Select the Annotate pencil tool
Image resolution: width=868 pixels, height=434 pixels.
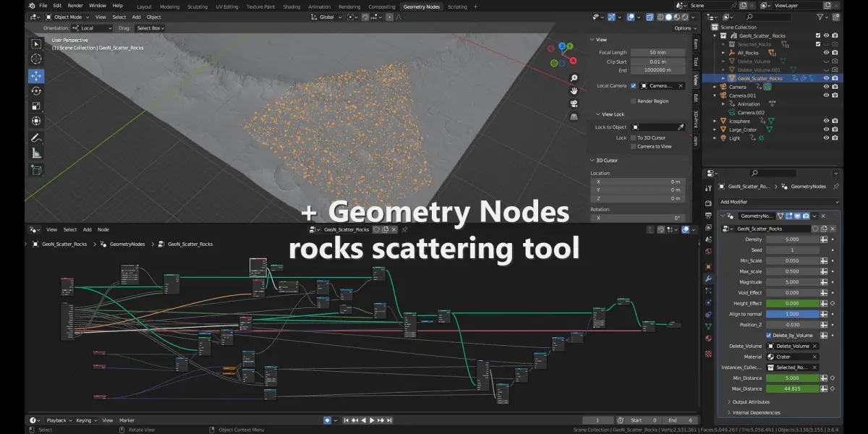(36, 137)
